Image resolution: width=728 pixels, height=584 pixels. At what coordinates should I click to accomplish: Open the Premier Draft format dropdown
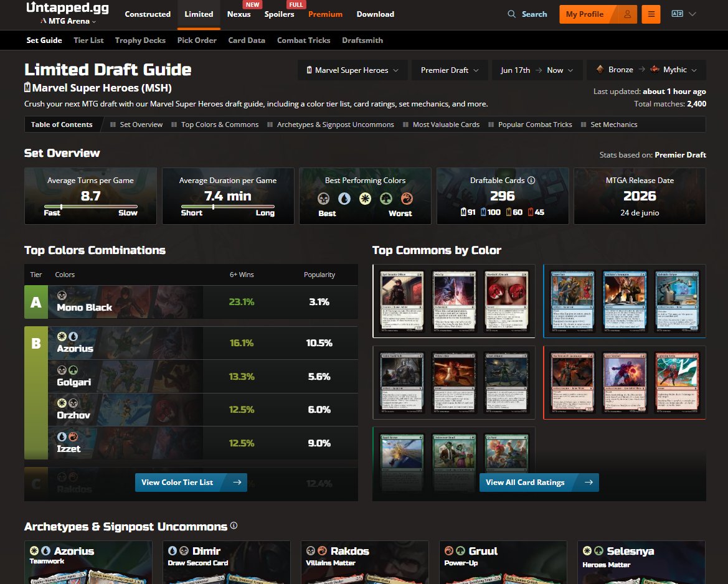tap(450, 70)
